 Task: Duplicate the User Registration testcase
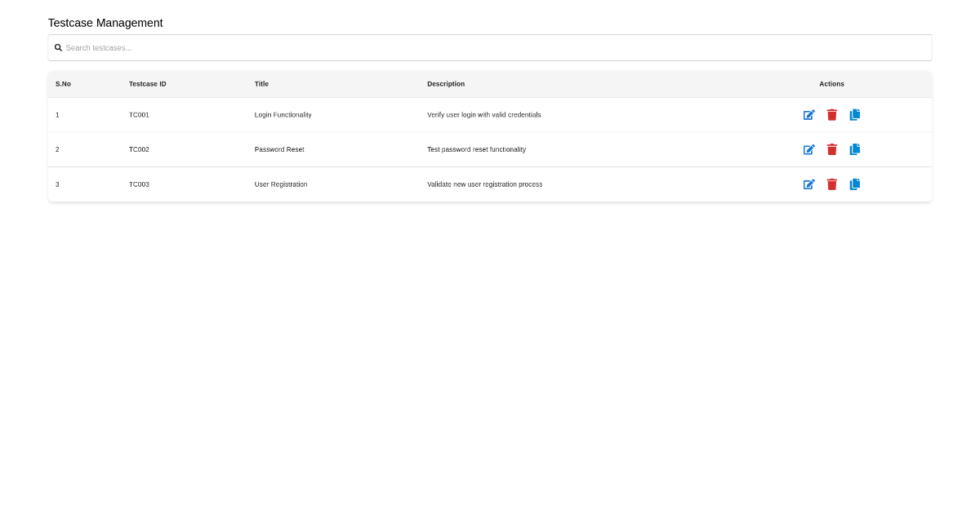pos(854,184)
